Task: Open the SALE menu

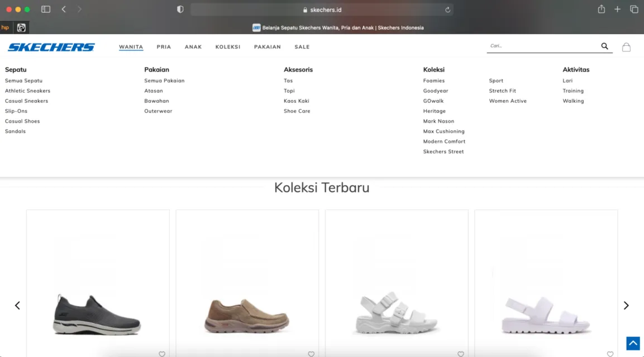Action: pos(302,47)
